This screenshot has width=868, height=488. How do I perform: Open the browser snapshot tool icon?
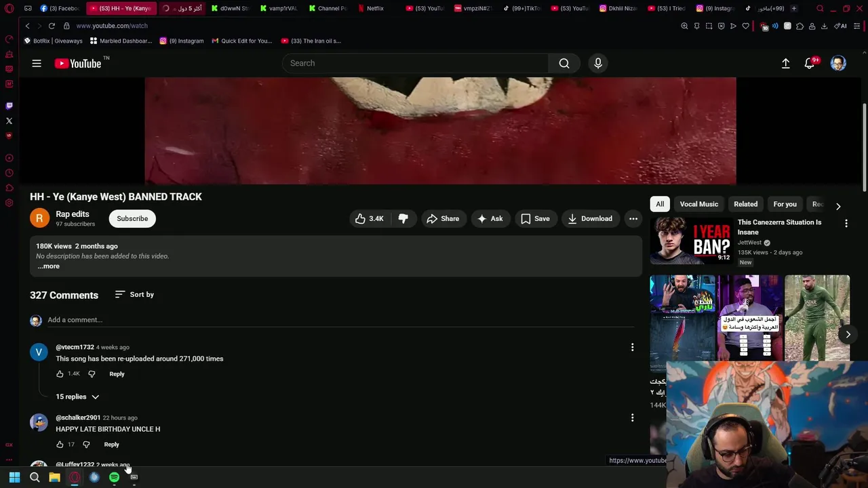coord(709,26)
